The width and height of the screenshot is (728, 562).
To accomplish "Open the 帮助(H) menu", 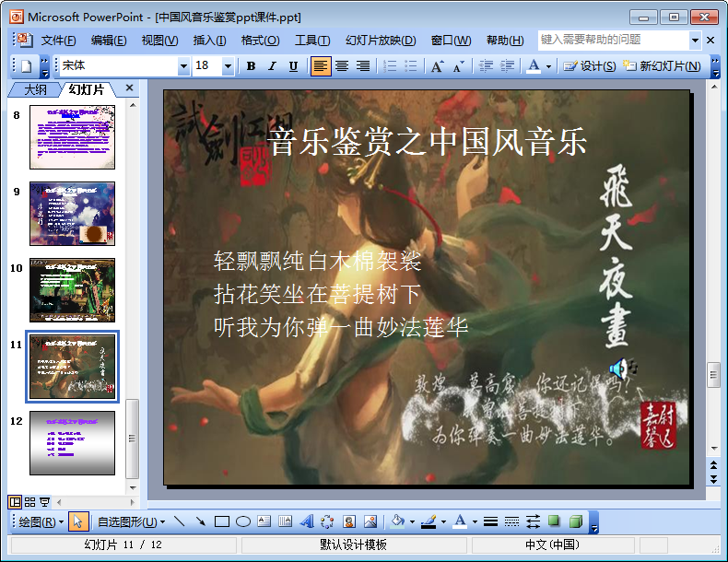I will point(505,41).
